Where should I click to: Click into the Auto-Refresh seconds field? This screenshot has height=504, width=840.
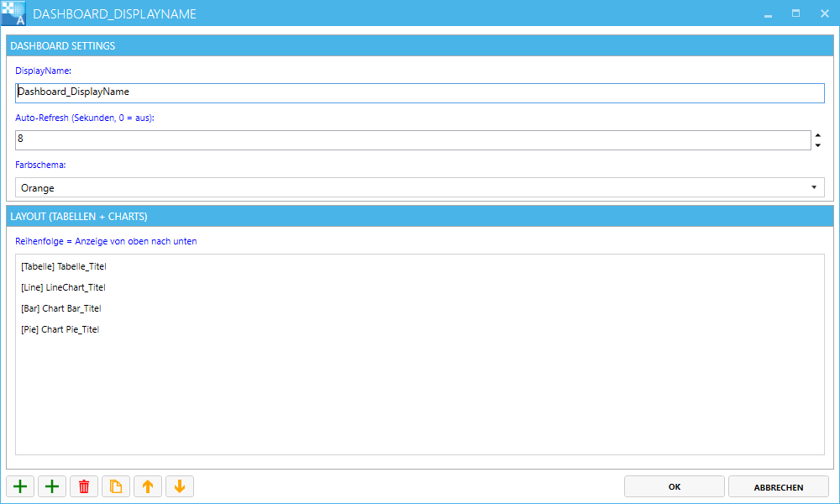tap(413, 140)
